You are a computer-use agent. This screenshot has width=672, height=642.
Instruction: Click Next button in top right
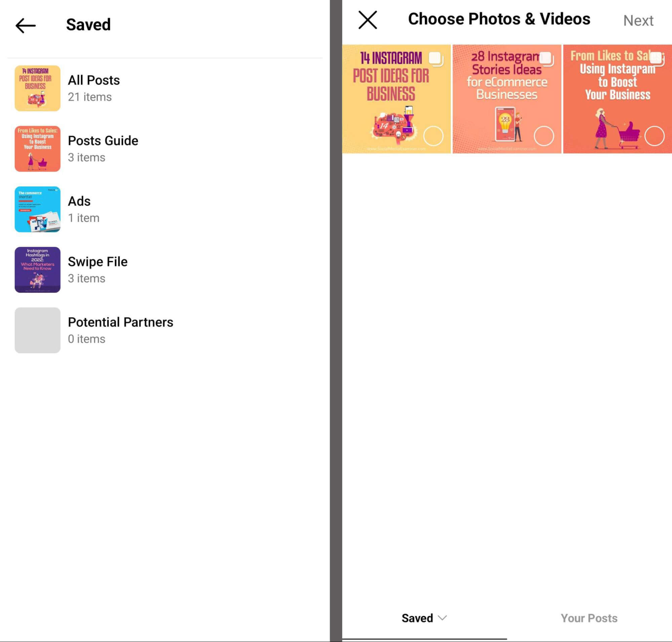pos(638,20)
